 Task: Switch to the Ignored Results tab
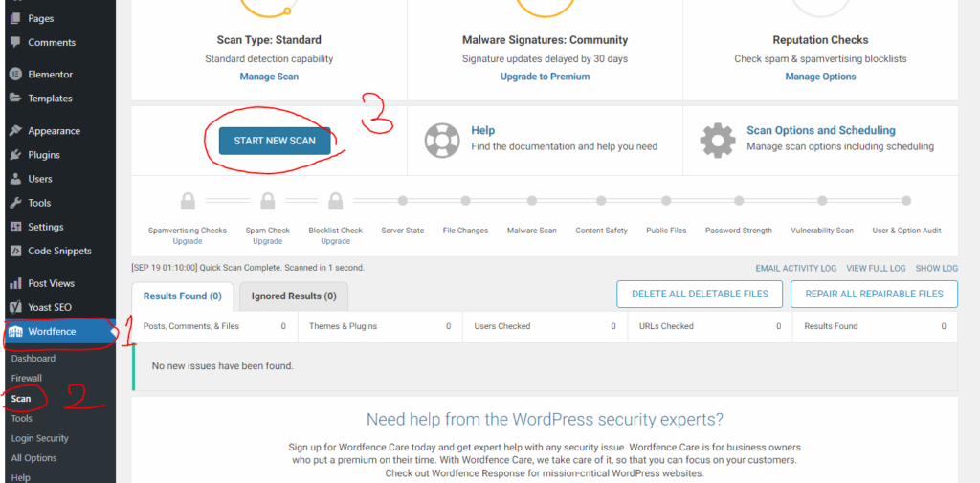point(294,296)
